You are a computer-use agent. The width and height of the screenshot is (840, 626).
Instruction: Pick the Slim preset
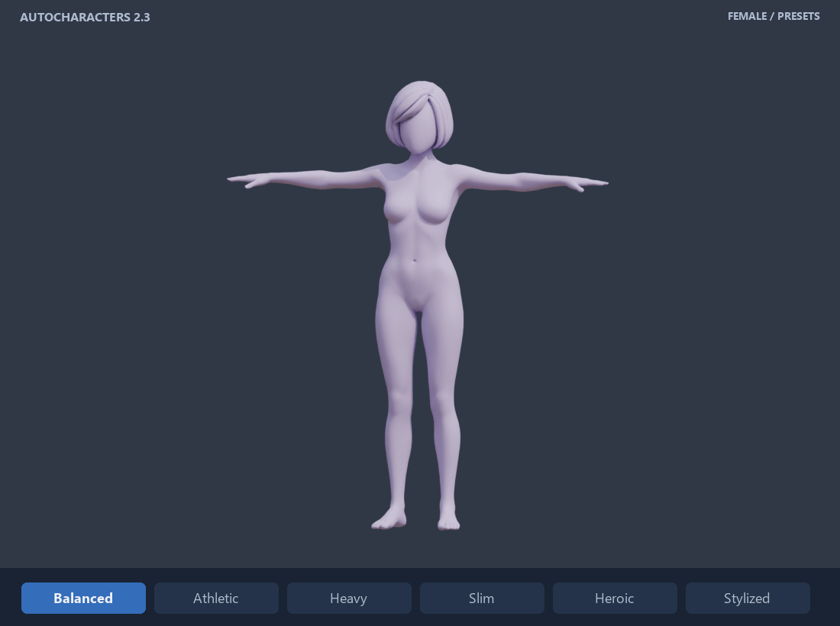click(482, 599)
